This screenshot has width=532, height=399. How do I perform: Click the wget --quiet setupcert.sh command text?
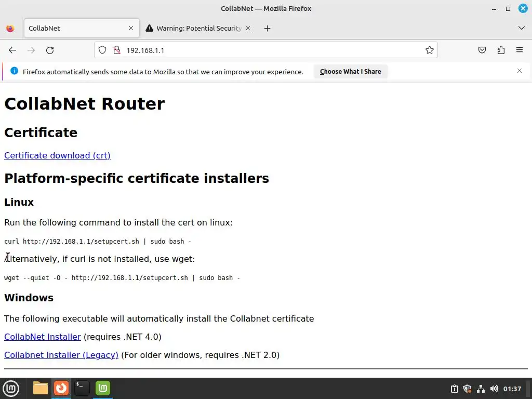(122, 278)
